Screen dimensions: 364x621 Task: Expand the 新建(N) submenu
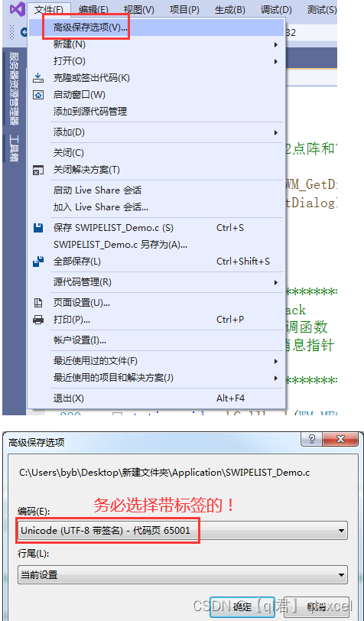click(157, 45)
